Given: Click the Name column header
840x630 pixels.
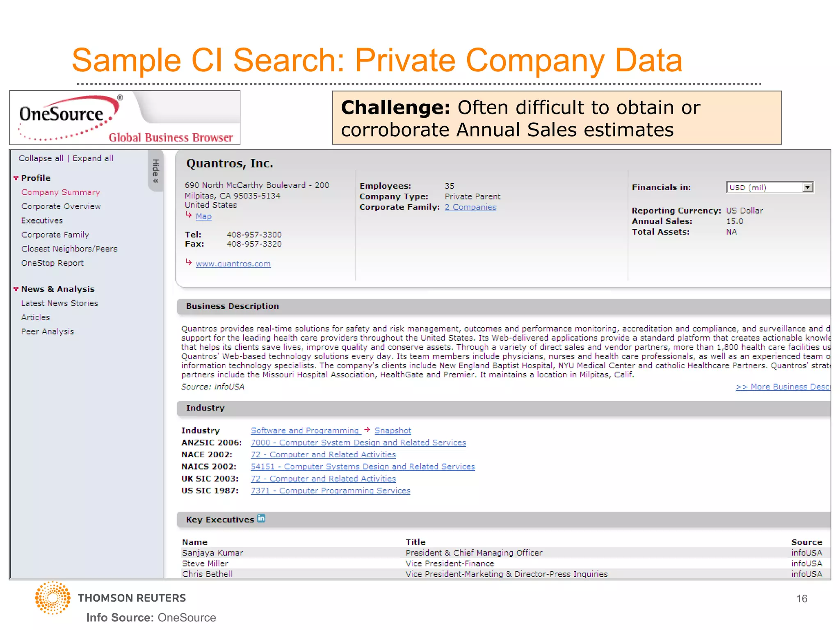Looking at the screenshot, I should pos(195,542).
